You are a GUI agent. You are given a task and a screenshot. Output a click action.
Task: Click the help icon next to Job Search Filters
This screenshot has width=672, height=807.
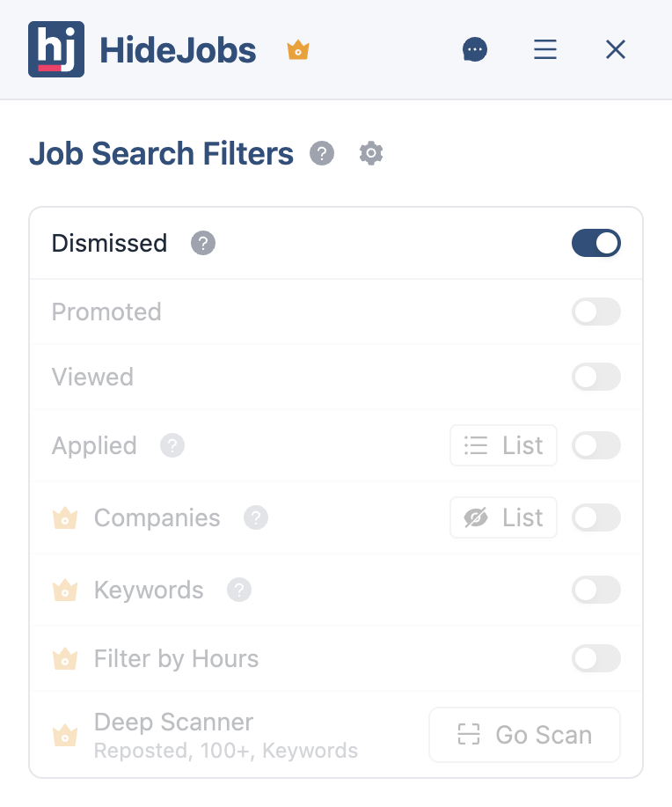(x=322, y=153)
